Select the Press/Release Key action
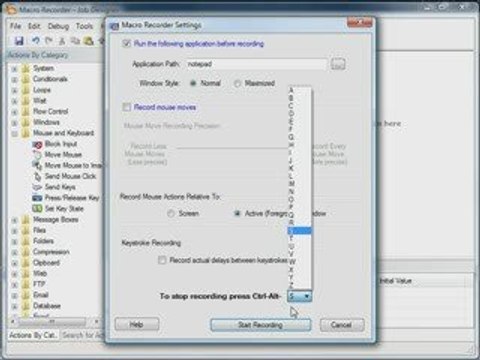 [x=72, y=198]
